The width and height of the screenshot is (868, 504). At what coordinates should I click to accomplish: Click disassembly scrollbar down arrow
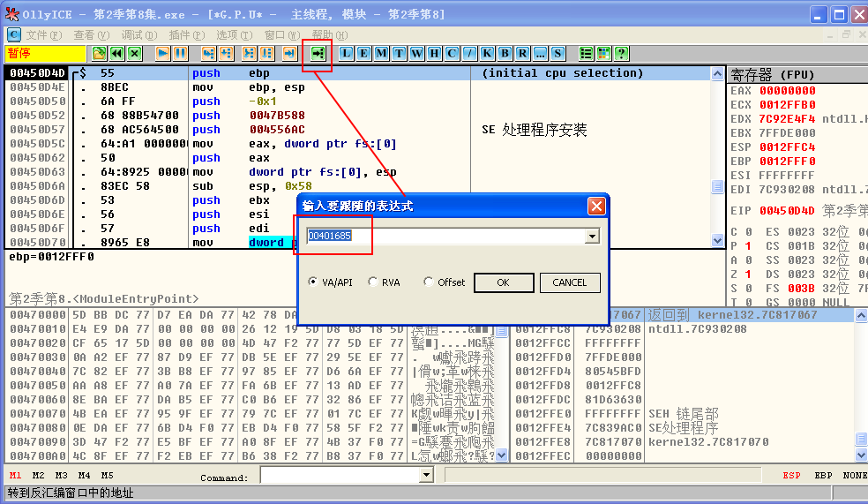click(717, 241)
